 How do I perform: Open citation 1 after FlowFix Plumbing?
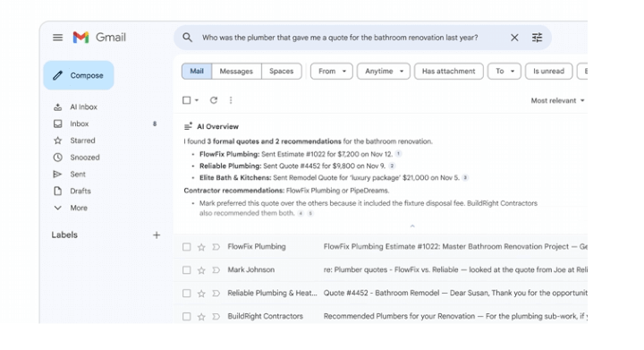coord(398,154)
